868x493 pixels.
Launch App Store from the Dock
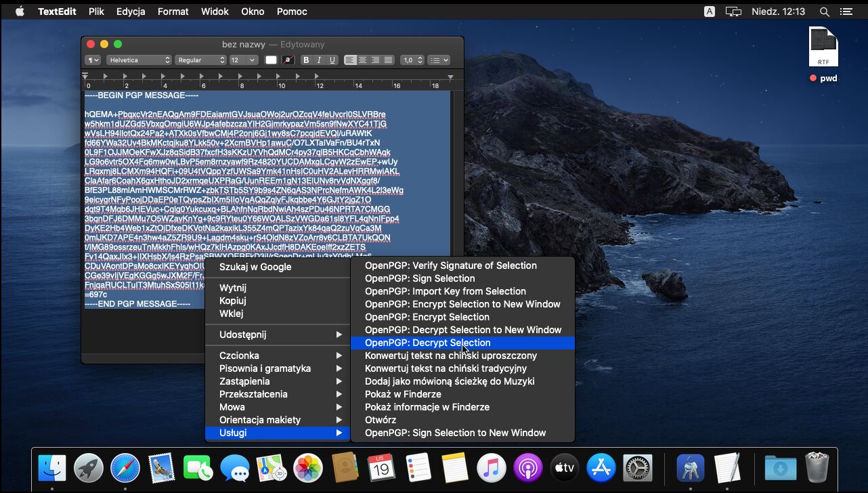tap(601, 468)
